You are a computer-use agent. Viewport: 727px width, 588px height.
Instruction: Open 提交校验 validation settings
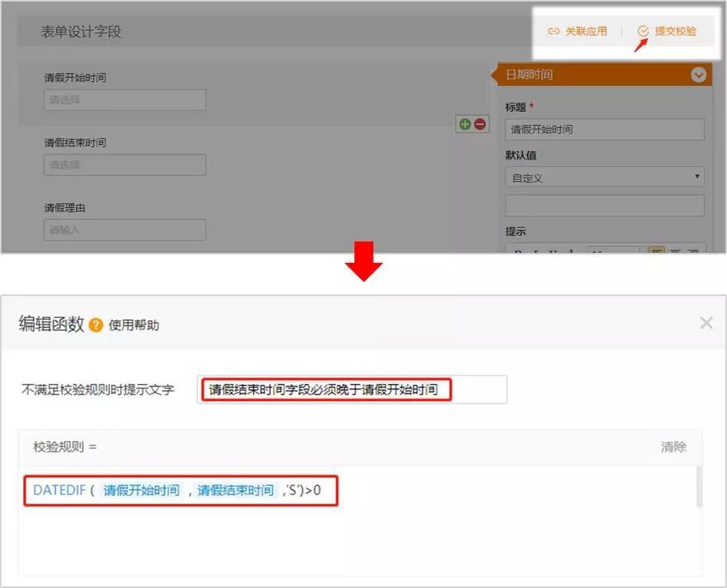click(x=667, y=31)
